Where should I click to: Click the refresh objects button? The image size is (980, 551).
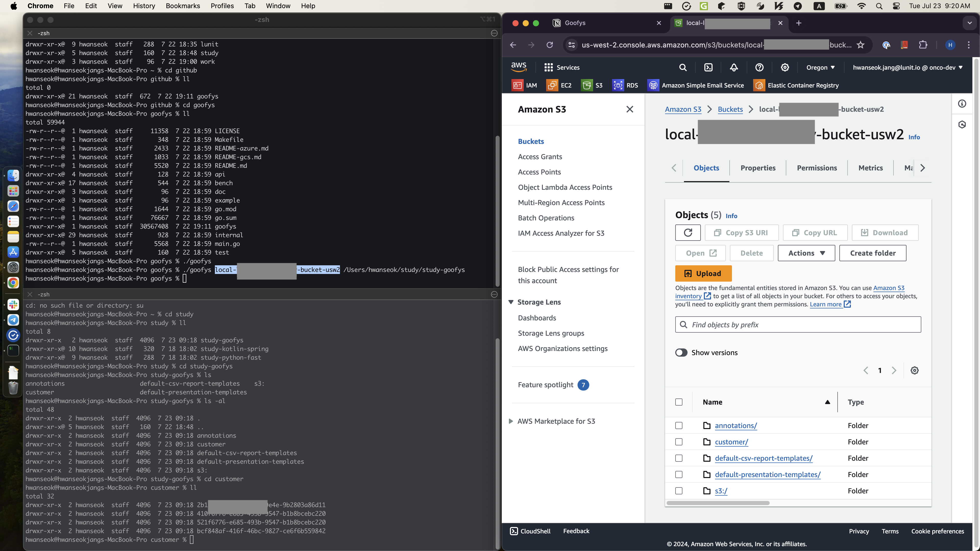coord(688,233)
